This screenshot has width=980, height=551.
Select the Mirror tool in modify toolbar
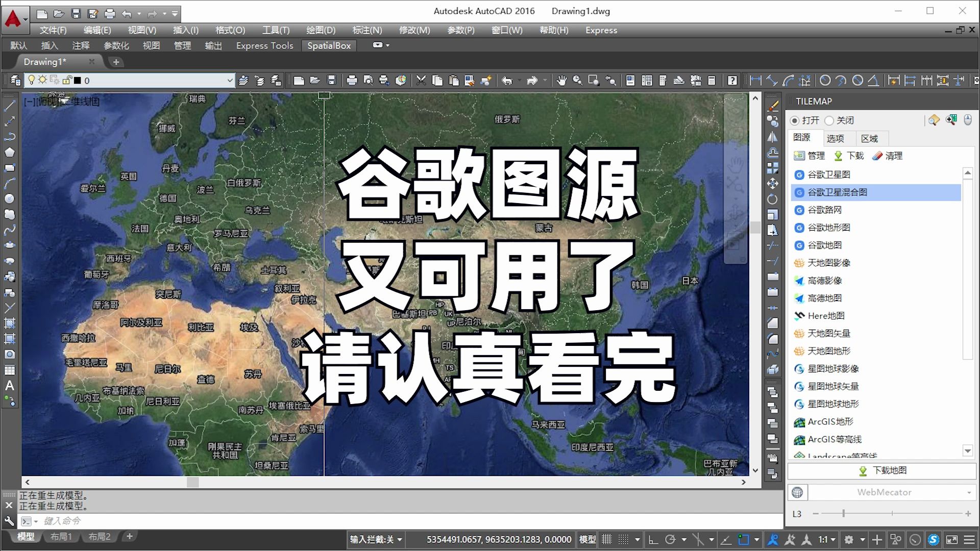(x=773, y=137)
